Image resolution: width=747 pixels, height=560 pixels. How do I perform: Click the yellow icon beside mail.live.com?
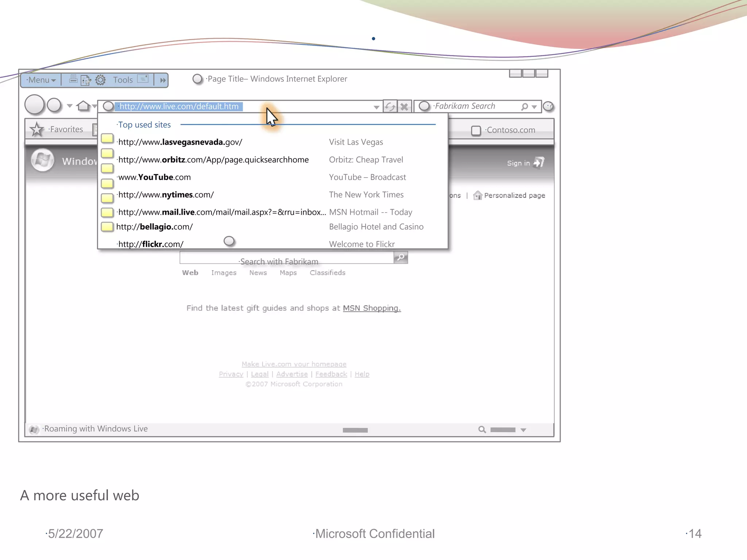(107, 212)
